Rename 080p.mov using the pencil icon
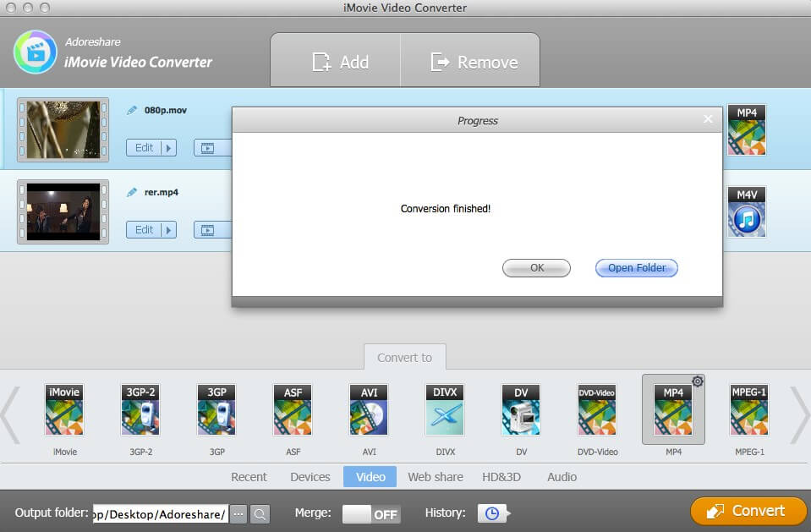The image size is (811, 532). pos(132,110)
